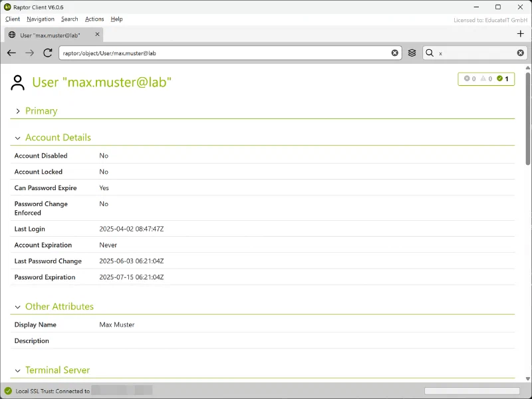Image resolution: width=532 pixels, height=399 pixels.
Task: Open the stacked layers icon
Action: 412,53
